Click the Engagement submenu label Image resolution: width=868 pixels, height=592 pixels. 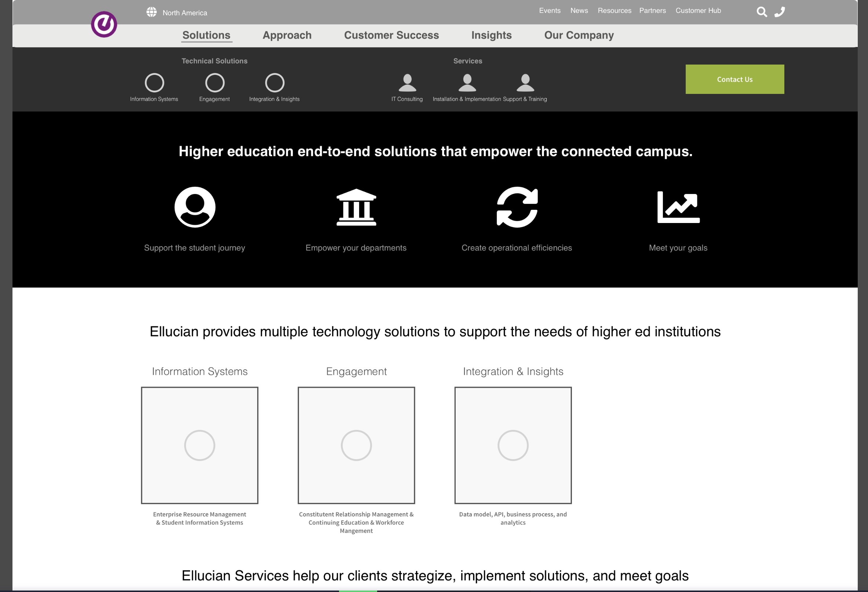214,99
